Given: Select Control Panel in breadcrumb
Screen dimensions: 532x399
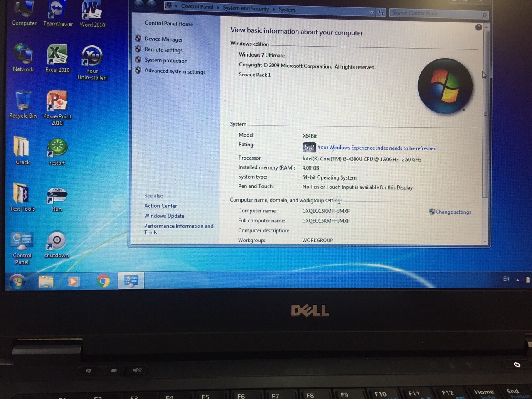Looking at the screenshot, I should tap(197, 7).
